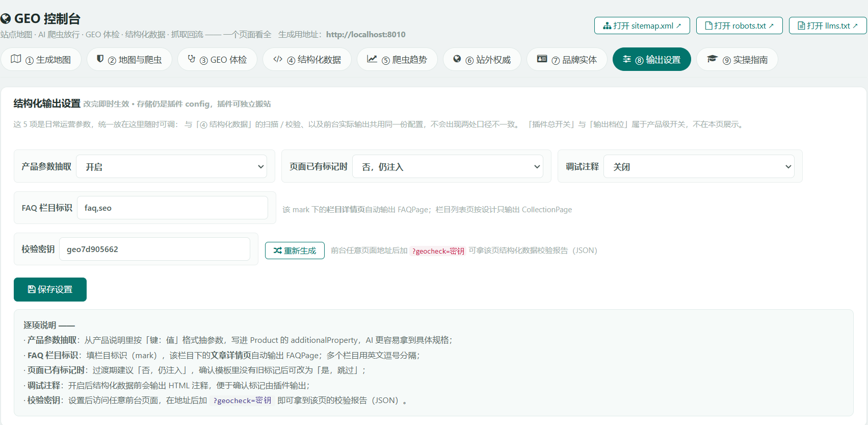868x425 pixels.
Task: Switch to ① 生成地图 tab
Action: point(41,59)
